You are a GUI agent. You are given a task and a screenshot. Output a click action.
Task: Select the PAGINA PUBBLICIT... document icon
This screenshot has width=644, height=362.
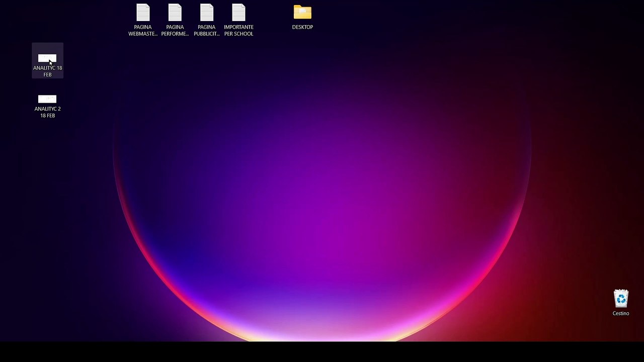[x=207, y=13]
